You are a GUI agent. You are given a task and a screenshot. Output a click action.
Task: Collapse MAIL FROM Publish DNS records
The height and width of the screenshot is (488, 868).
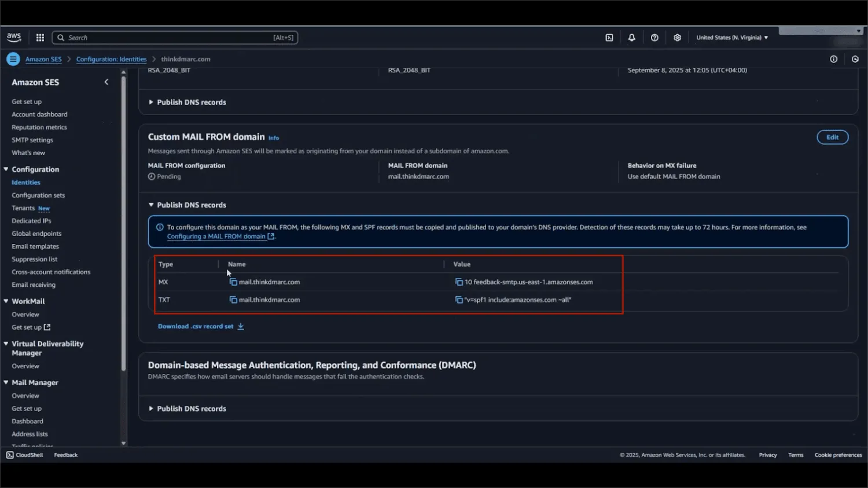point(187,205)
